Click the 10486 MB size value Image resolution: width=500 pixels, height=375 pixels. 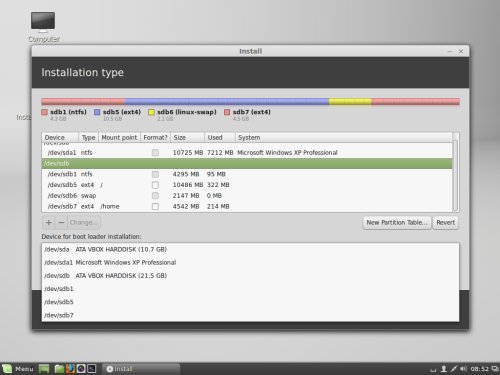point(188,185)
